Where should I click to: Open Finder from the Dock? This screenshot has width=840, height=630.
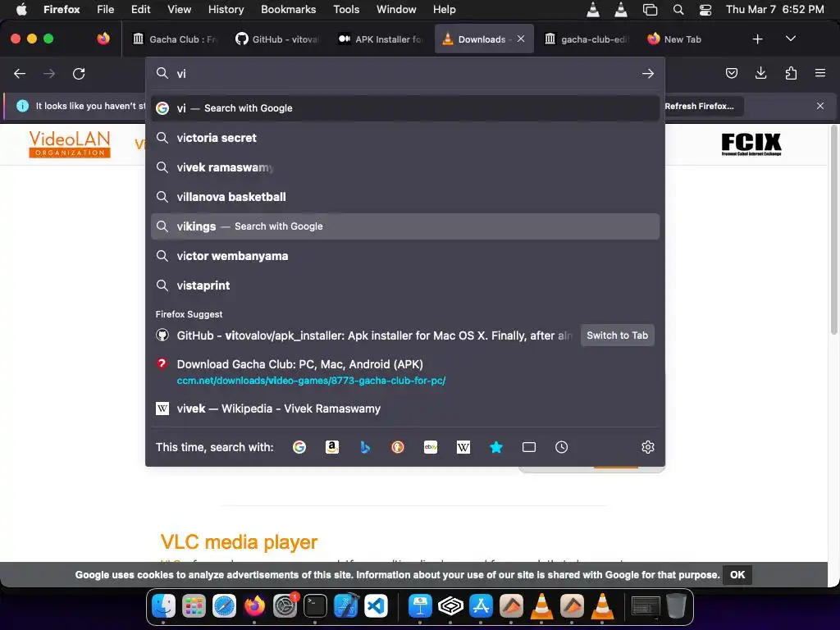[163, 606]
